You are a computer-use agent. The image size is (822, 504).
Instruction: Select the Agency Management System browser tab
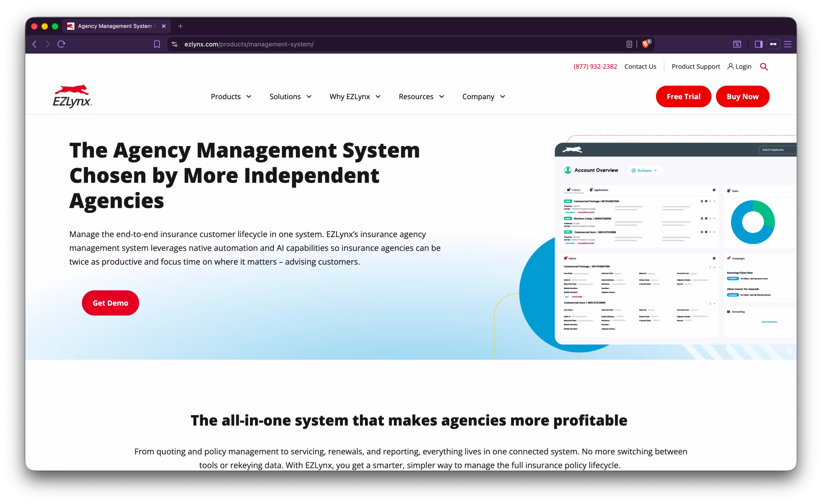116,26
